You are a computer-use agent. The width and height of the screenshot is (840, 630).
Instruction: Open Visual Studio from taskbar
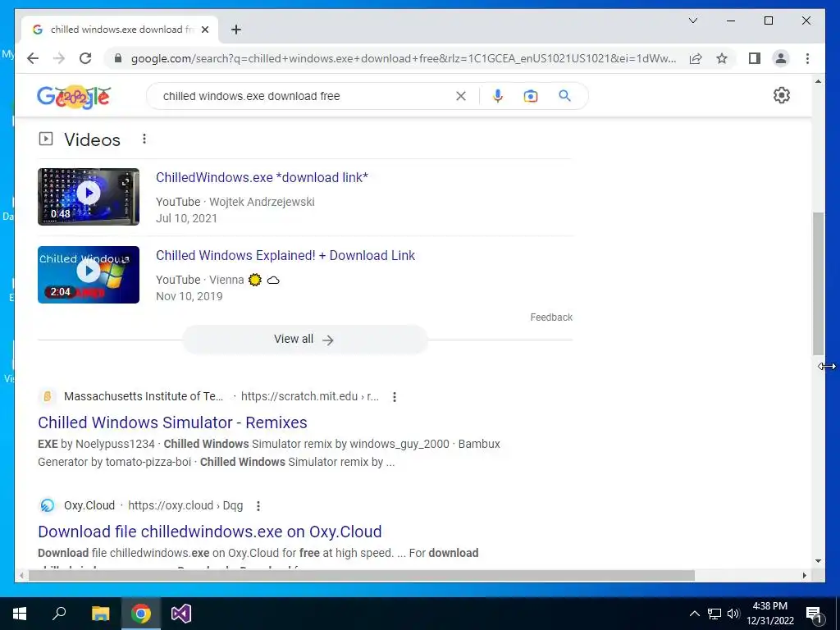(x=181, y=614)
